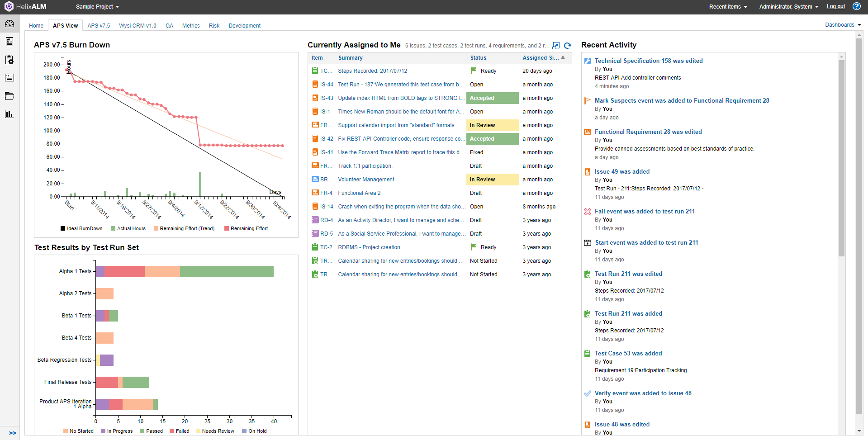
Task: Open the Reports bar chart sidebar icon
Action: pyautogui.click(x=9, y=114)
